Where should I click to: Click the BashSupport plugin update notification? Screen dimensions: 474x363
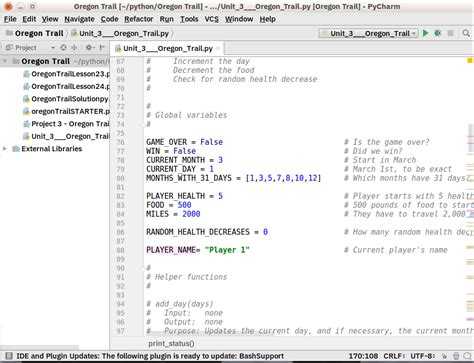coord(150,356)
